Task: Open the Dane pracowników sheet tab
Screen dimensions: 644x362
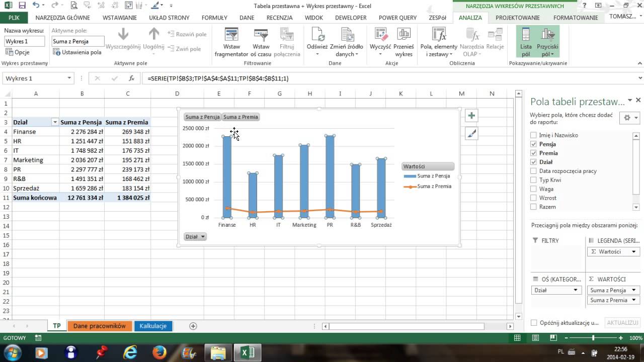Action: click(x=100, y=326)
